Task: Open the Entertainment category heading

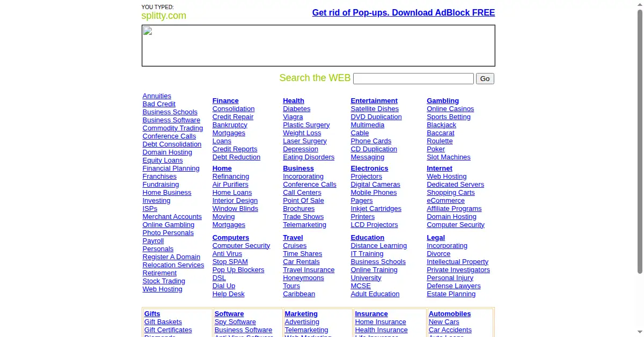Action: [374, 101]
